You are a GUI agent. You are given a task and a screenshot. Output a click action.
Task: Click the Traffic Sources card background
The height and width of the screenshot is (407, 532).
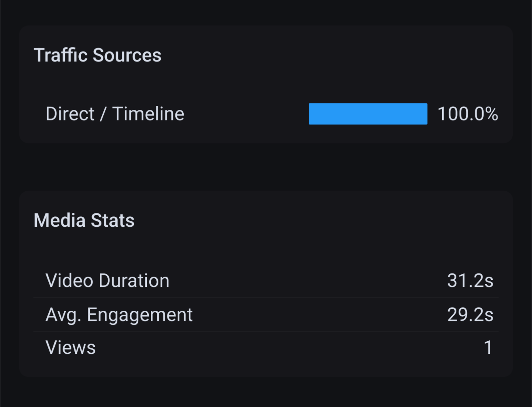coord(266,84)
